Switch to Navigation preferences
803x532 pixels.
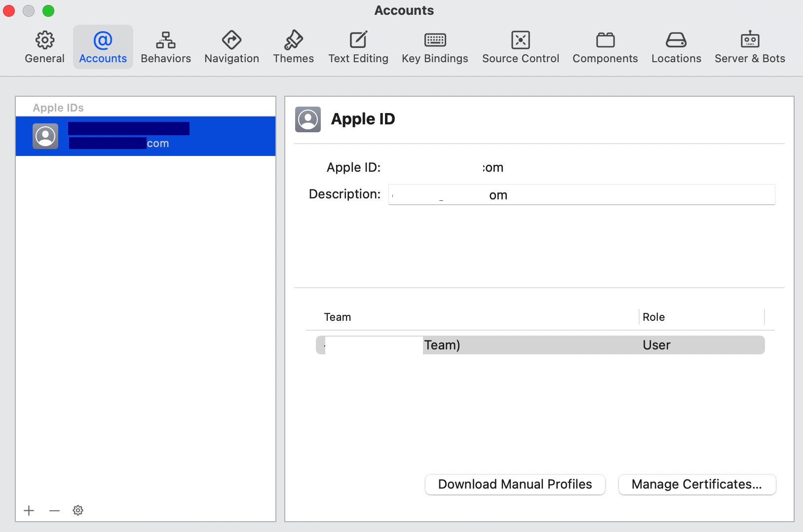pyautogui.click(x=231, y=47)
